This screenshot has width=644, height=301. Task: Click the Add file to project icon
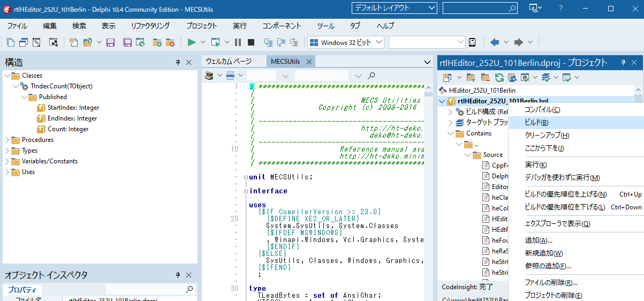(157, 42)
